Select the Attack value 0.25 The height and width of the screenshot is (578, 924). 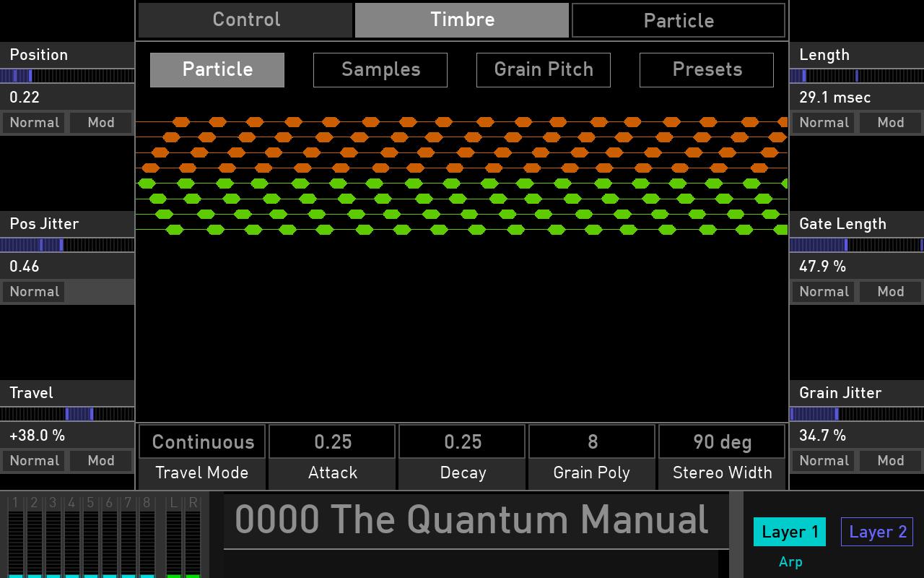[332, 441]
